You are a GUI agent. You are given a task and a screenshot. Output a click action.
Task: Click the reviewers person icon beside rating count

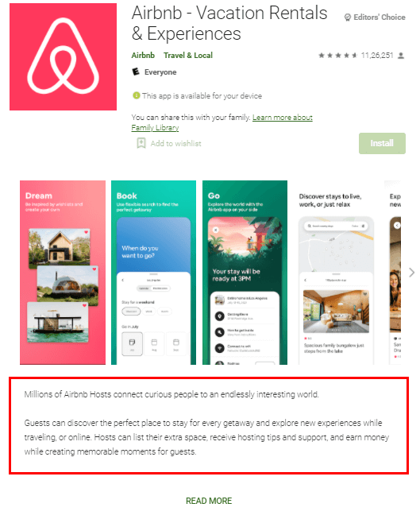click(401, 56)
